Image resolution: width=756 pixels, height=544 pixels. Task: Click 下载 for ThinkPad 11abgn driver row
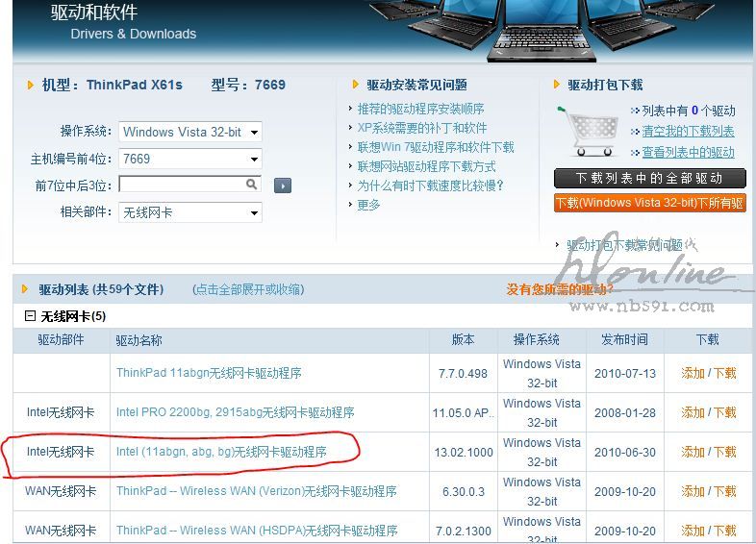tap(724, 373)
